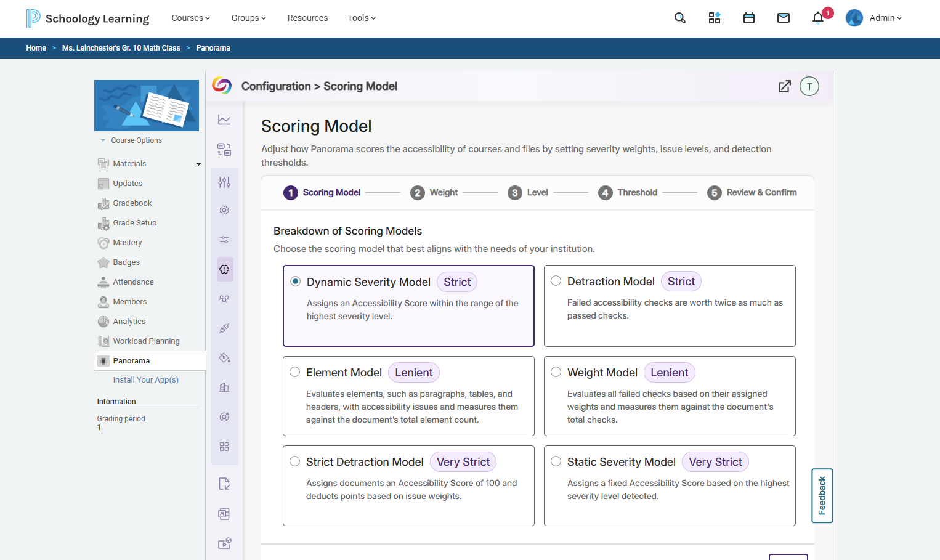The width and height of the screenshot is (940, 560).
Task: Open Gradebook in course menu
Action: [132, 203]
